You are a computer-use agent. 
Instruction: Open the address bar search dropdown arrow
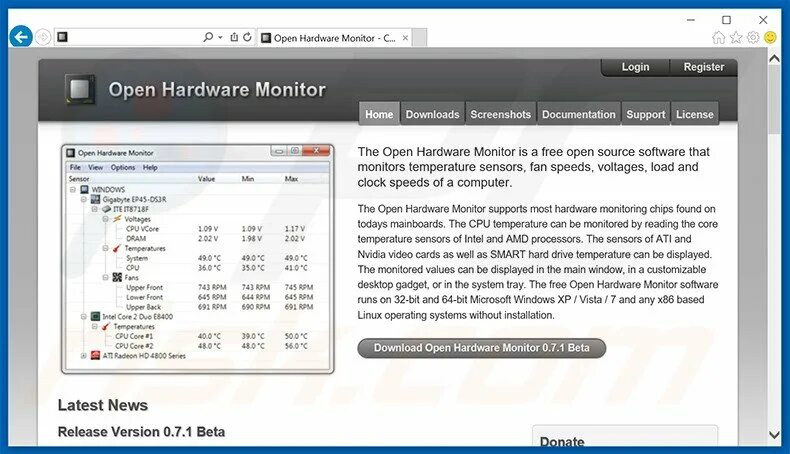tap(220, 37)
